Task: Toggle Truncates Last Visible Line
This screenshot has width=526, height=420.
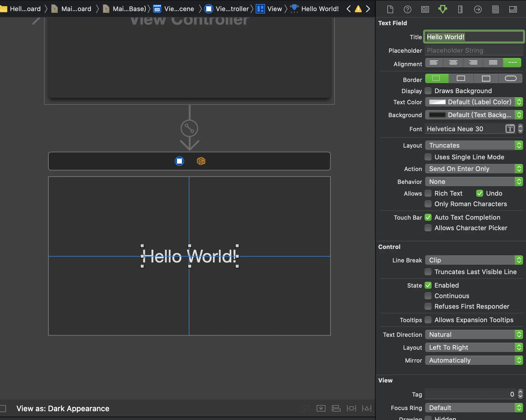Action: point(428,272)
